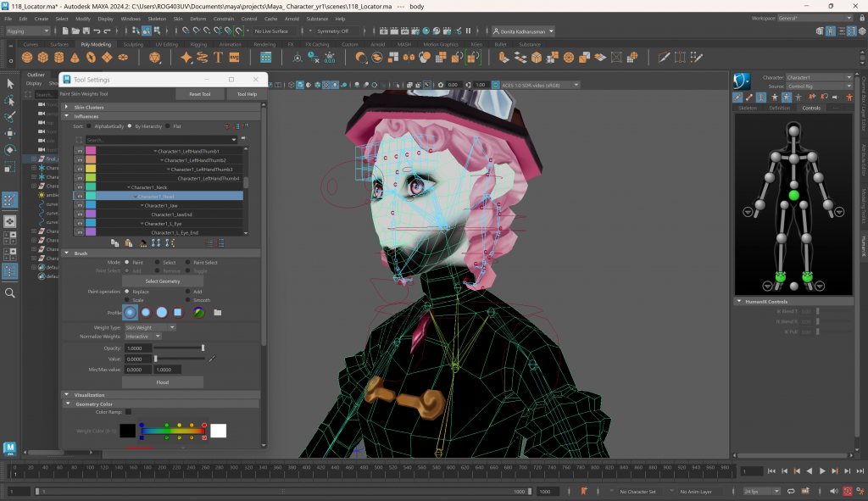Collapse the Brush section

coord(67,253)
